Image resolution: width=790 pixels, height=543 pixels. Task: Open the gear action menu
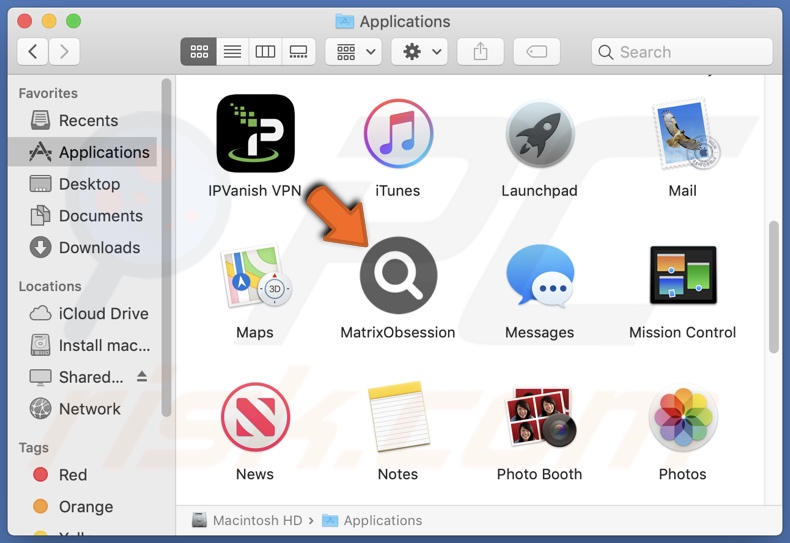coord(420,51)
